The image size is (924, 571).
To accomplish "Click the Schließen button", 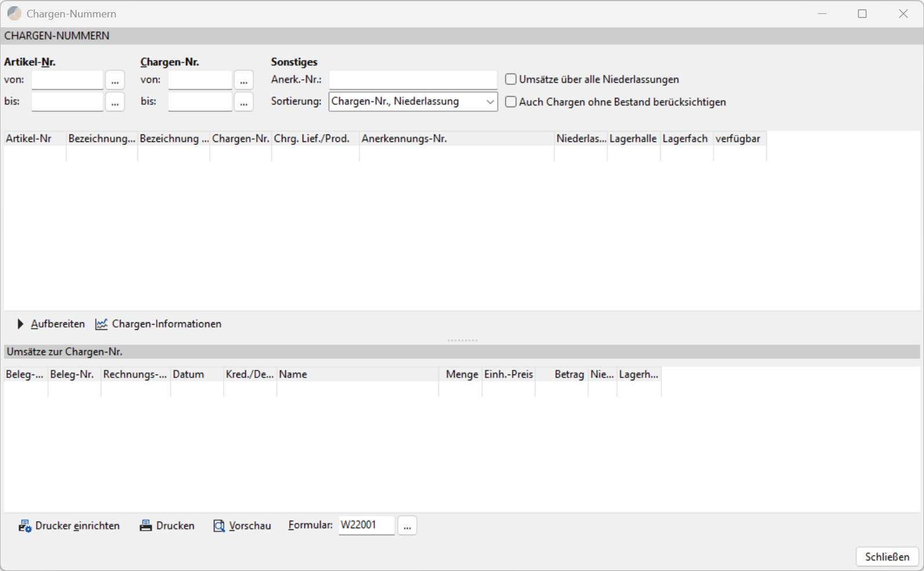I will click(887, 557).
